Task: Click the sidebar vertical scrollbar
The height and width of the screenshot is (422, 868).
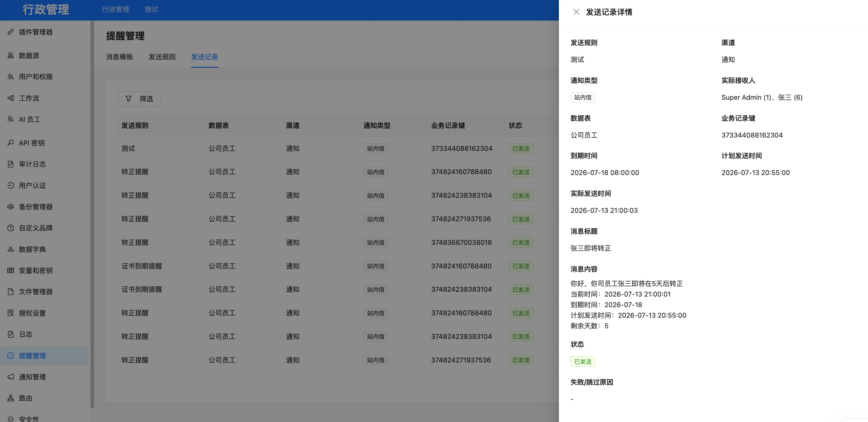Action: coord(92,215)
